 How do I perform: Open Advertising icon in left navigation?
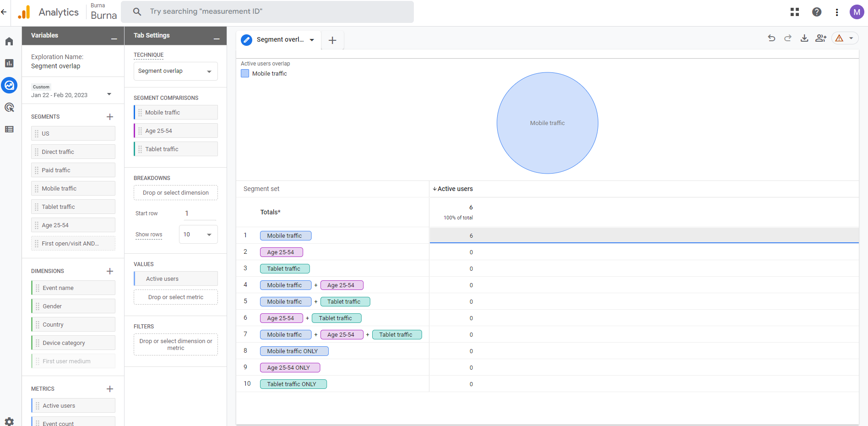9,108
